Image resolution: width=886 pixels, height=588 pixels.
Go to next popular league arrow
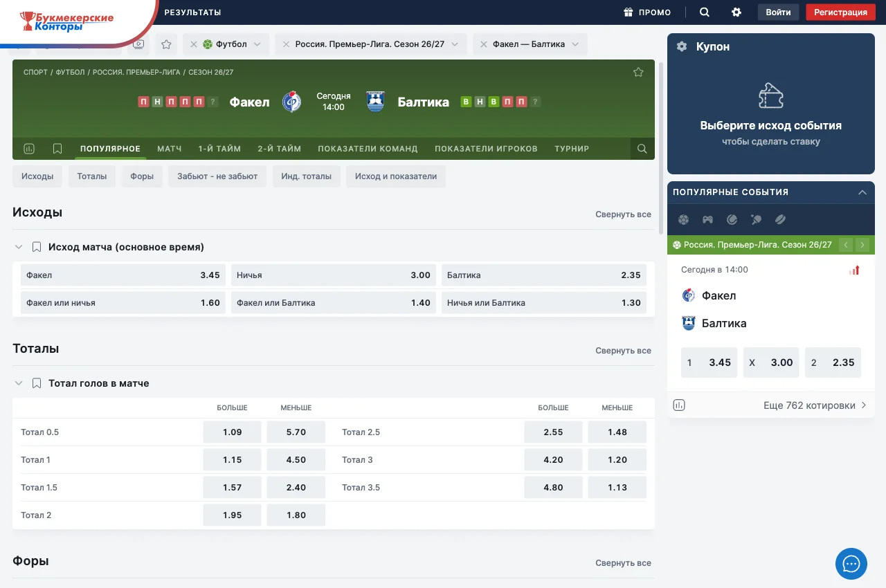click(862, 245)
